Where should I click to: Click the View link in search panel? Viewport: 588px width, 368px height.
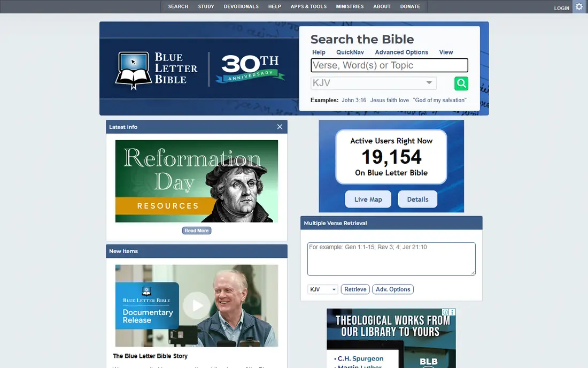click(446, 52)
